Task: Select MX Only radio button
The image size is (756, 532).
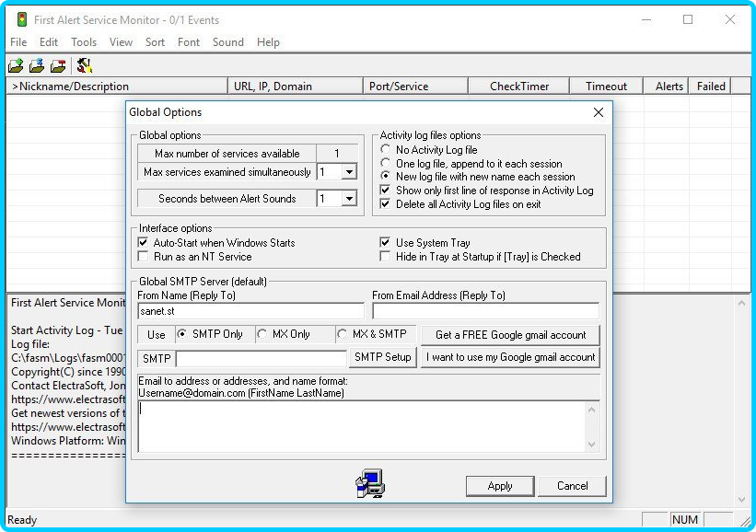Action: tap(262, 334)
